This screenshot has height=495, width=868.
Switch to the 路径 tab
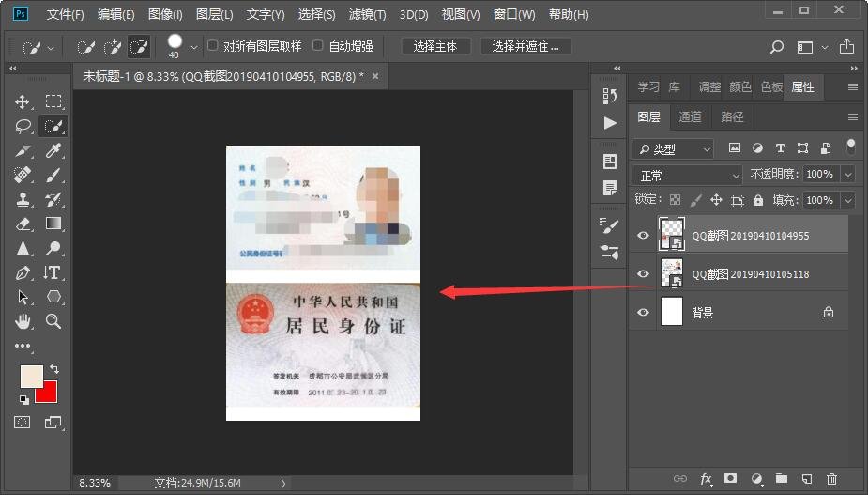(x=732, y=116)
